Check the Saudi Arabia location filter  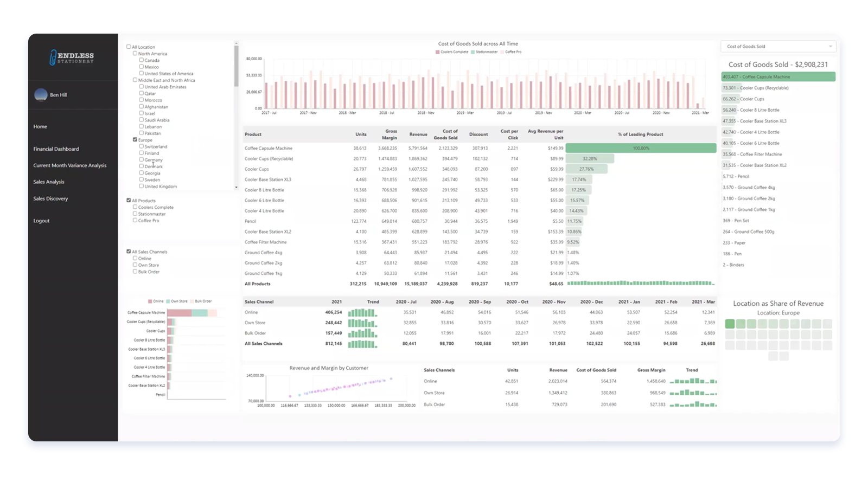tap(141, 120)
